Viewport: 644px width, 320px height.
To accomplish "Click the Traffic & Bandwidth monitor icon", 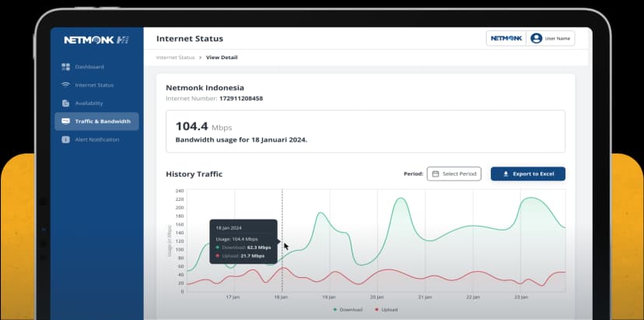I will click(65, 121).
